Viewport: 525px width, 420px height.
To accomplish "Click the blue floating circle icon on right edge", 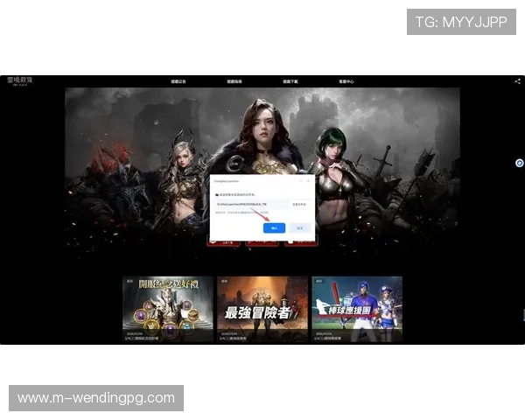I will pos(520,163).
